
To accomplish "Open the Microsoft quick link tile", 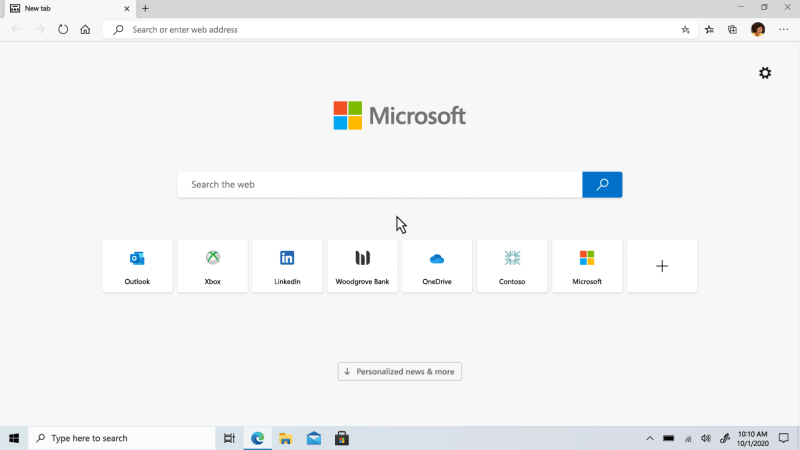I will (587, 266).
